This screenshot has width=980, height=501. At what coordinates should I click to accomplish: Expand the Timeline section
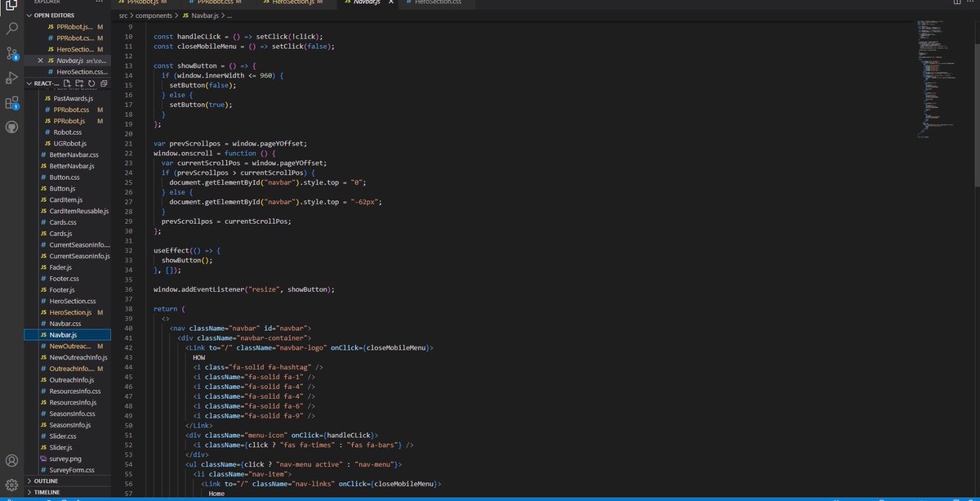[68, 492]
